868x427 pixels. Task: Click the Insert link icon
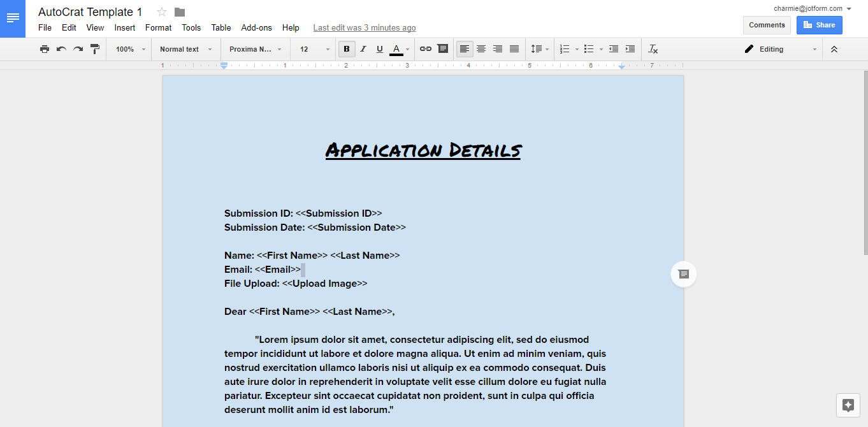coord(426,49)
